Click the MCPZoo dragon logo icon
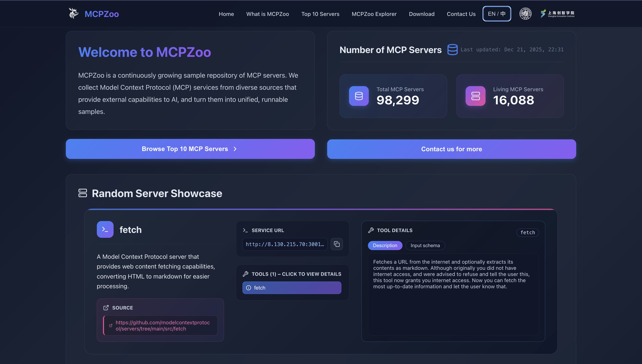 pos(73,14)
